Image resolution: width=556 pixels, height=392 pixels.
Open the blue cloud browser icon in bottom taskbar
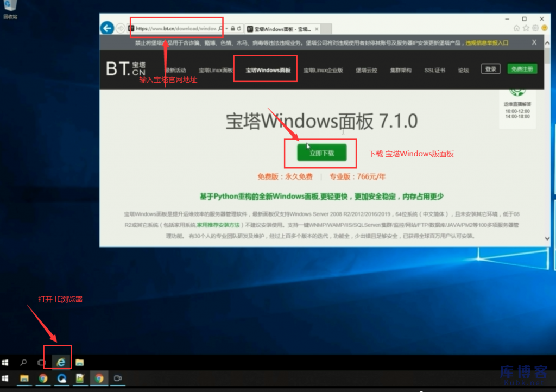62,378
